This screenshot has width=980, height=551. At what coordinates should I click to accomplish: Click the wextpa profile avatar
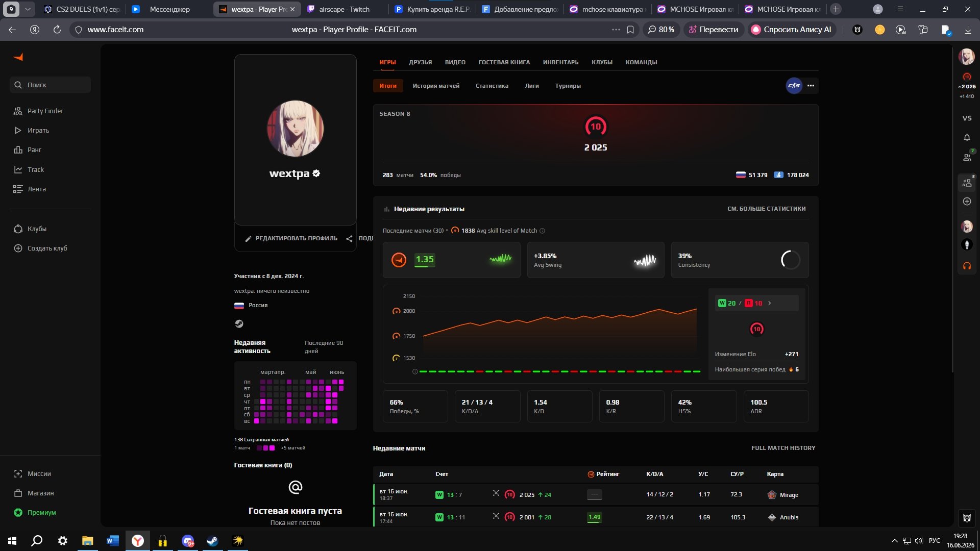(295, 128)
